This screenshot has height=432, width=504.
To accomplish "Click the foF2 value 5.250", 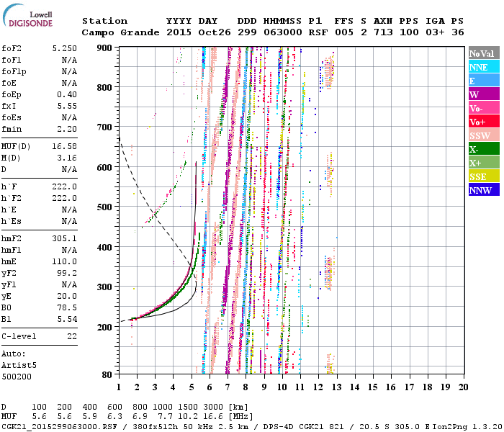I will pyautogui.click(x=65, y=48).
